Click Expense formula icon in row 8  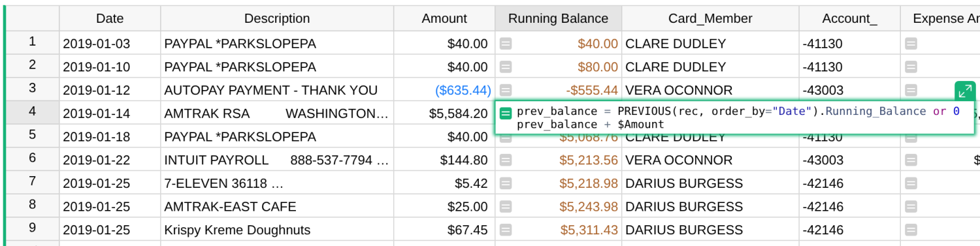tap(911, 207)
